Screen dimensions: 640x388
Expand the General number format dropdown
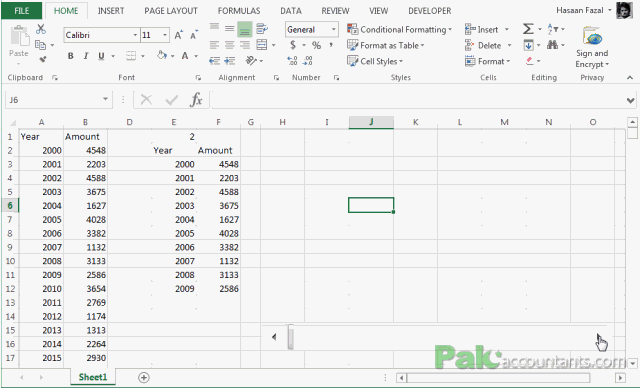coord(333,29)
